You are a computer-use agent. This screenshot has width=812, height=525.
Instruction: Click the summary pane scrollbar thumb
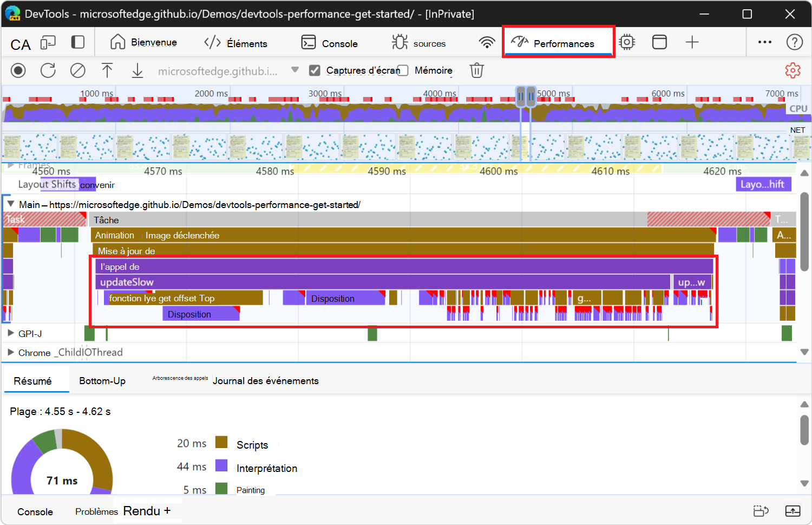pos(804,430)
